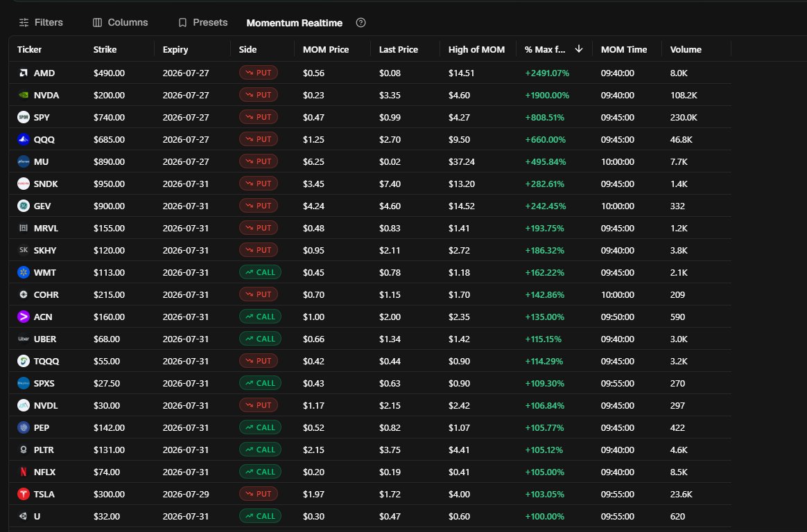This screenshot has height=532, width=807.
Task: Click the NFLX ticker logo icon
Action: [23, 472]
